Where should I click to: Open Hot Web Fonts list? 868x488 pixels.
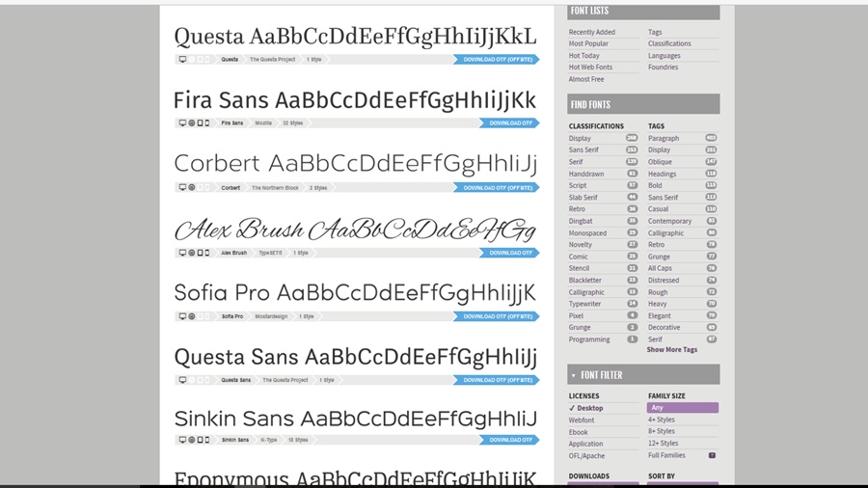click(x=590, y=68)
